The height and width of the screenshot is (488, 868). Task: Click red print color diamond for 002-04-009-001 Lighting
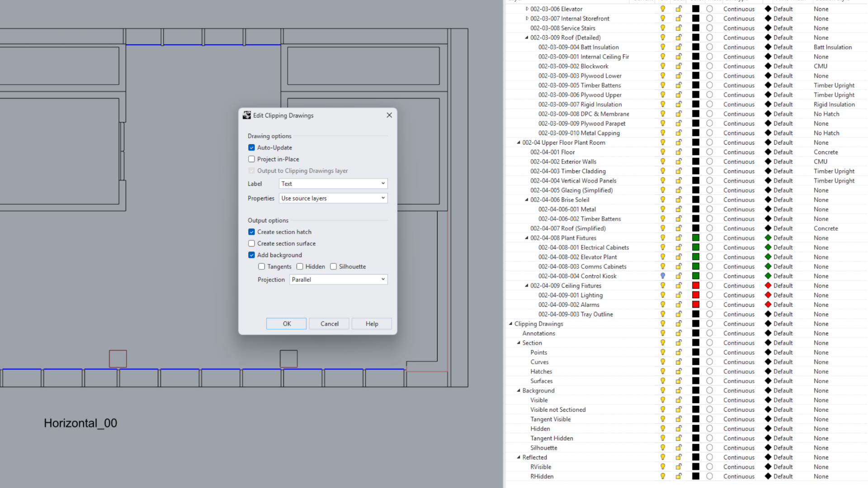pyautogui.click(x=768, y=295)
